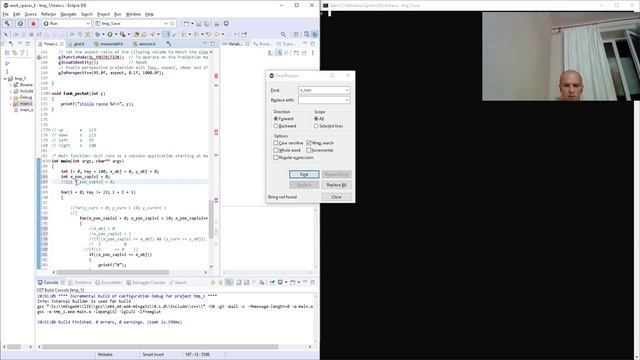
Task: Click the Find text input field
Action: (x=324, y=90)
